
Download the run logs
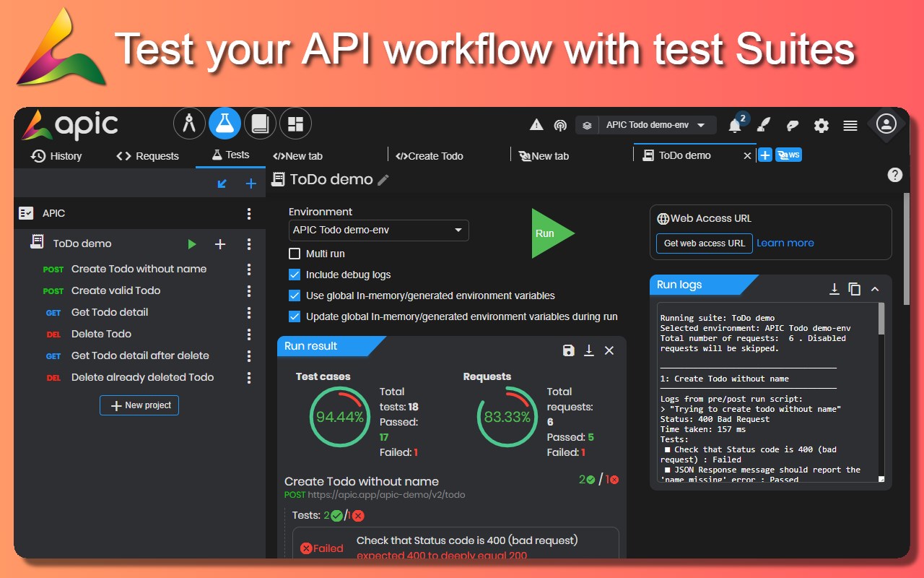click(834, 289)
